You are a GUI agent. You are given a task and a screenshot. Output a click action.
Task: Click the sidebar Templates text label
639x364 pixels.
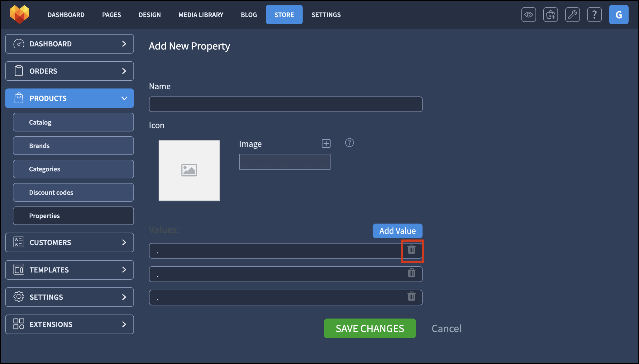[x=49, y=270]
